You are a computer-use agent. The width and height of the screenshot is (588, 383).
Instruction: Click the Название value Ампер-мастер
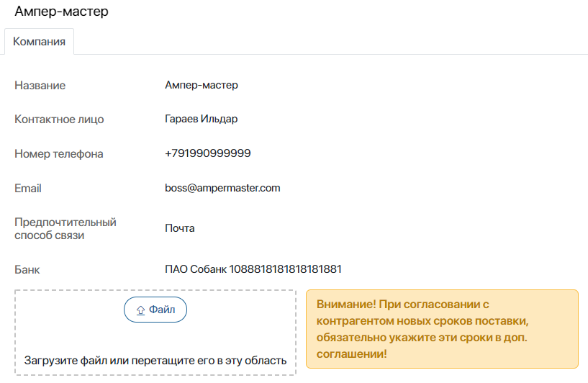(x=202, y=85)
